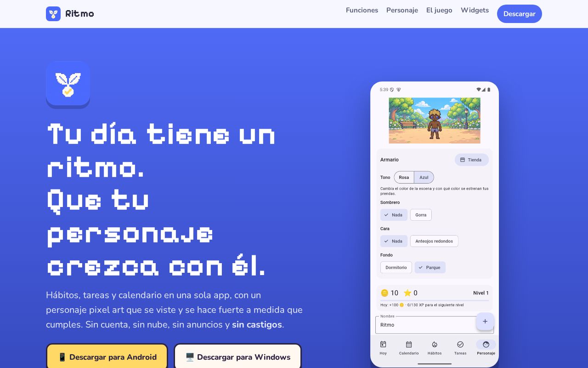The height and width of the screenshot is (368, 588).
Task: Click Descargar para Windows button
Action: tap(237, 356)
